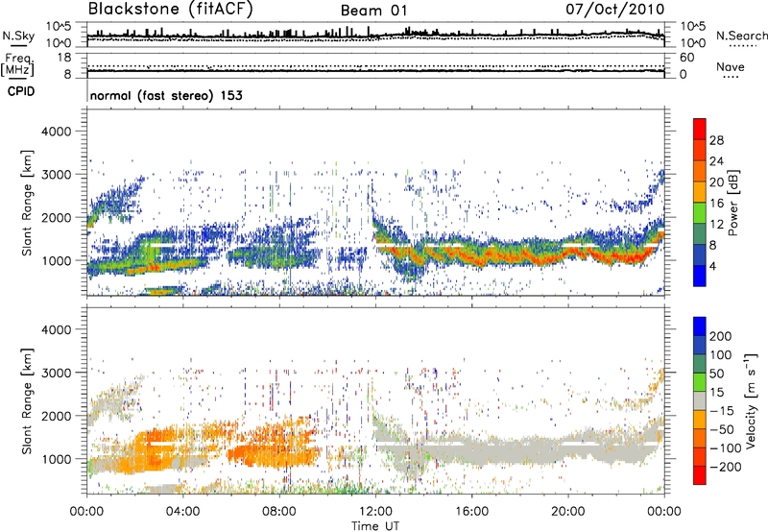Click the "12:00" time tick label
This screenshot has width=768, height=532.
(x=375, y=512)
